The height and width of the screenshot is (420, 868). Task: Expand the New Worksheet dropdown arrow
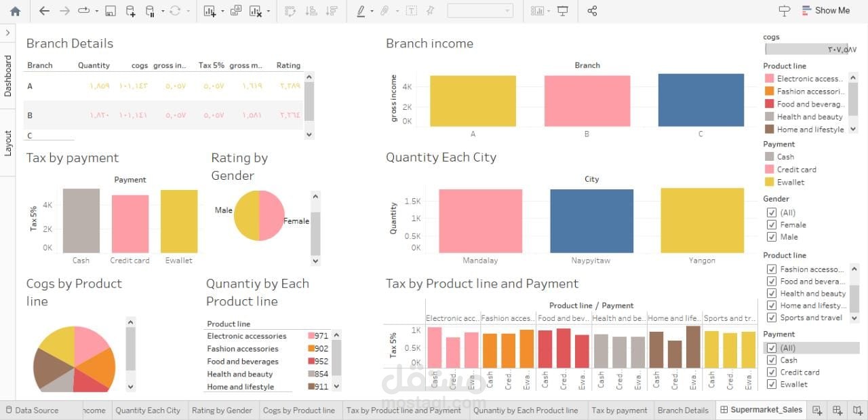coord(223,11)
